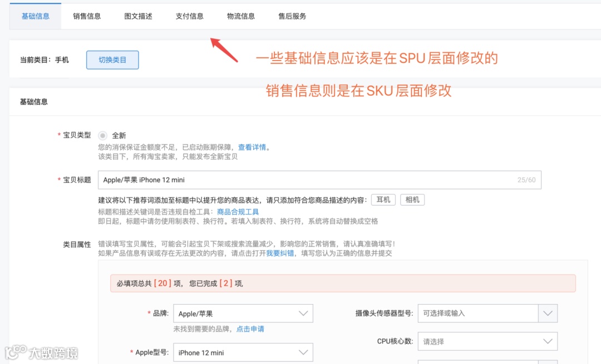Click the 点击申请 brand link
The height and width of the screenshot is (364, 601).
click(250, 329)
